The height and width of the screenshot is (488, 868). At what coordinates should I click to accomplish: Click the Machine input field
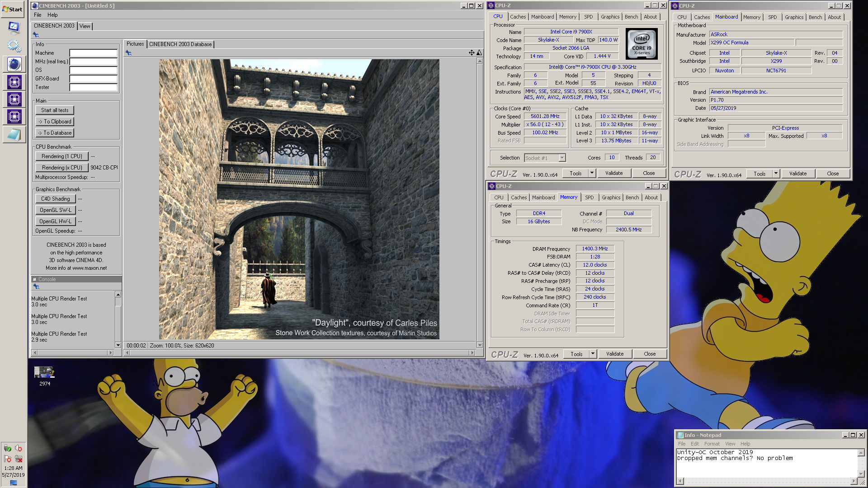(93, 53)
